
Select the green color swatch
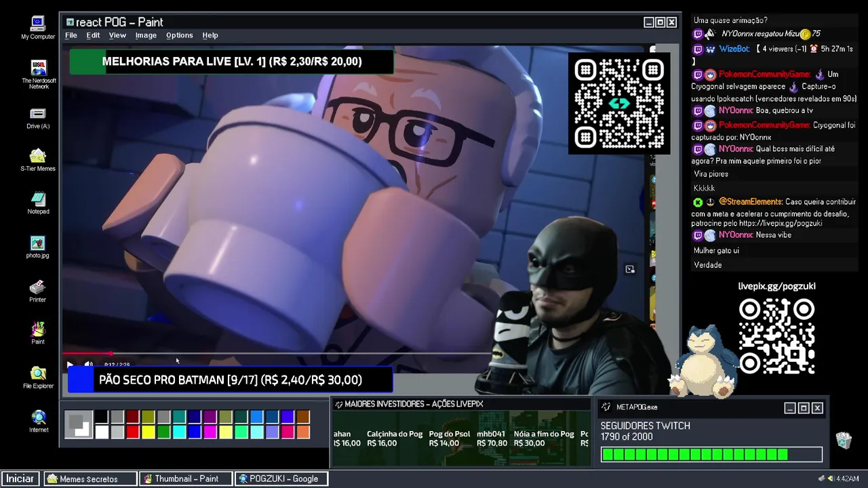[164, 432]
